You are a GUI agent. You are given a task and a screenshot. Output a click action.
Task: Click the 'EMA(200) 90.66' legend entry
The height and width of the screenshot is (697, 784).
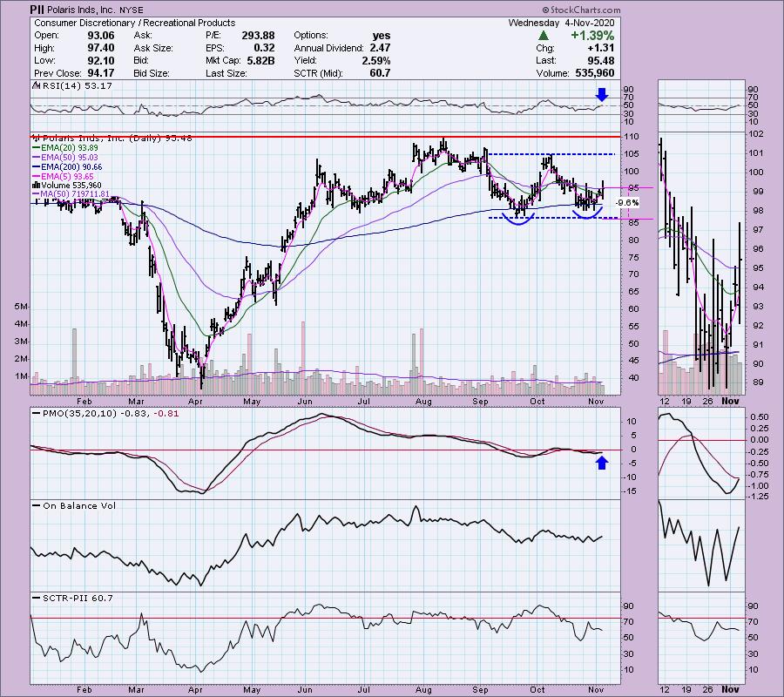(x=72, y=167)
